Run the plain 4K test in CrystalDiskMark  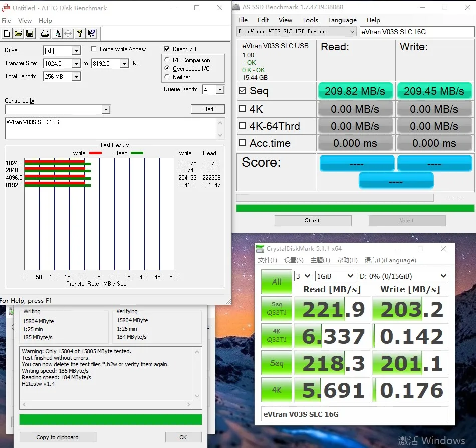click(277, 390)
